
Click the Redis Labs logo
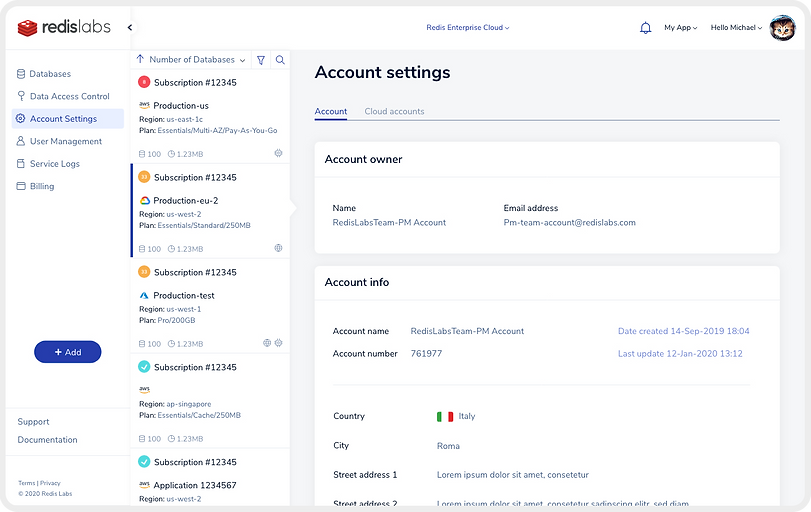(64, 27)
